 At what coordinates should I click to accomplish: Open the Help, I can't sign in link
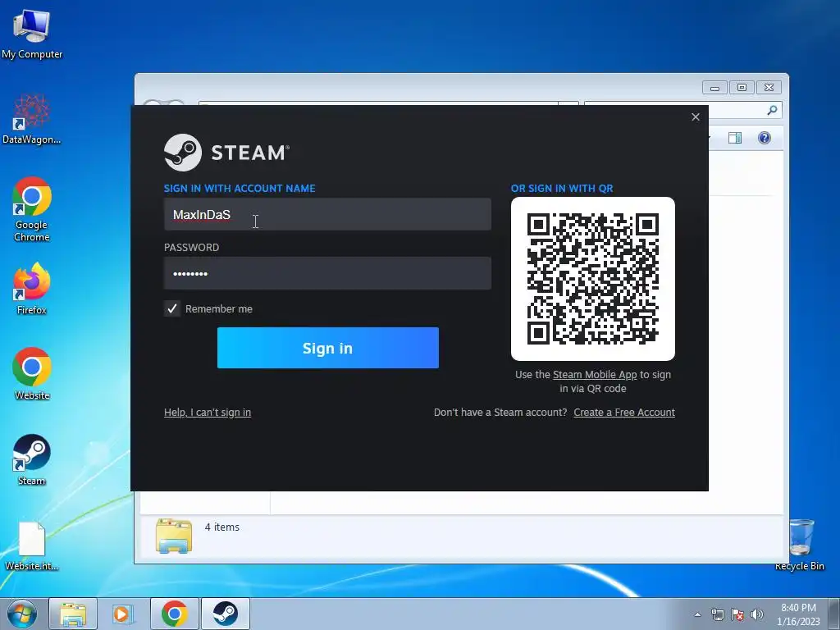pos(208,412)
